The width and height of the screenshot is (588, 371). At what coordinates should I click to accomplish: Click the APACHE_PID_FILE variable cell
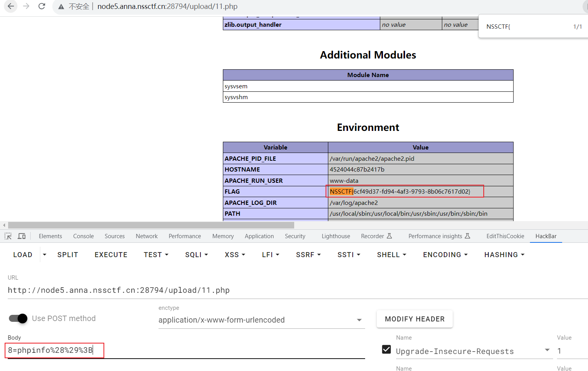(276, 158)
